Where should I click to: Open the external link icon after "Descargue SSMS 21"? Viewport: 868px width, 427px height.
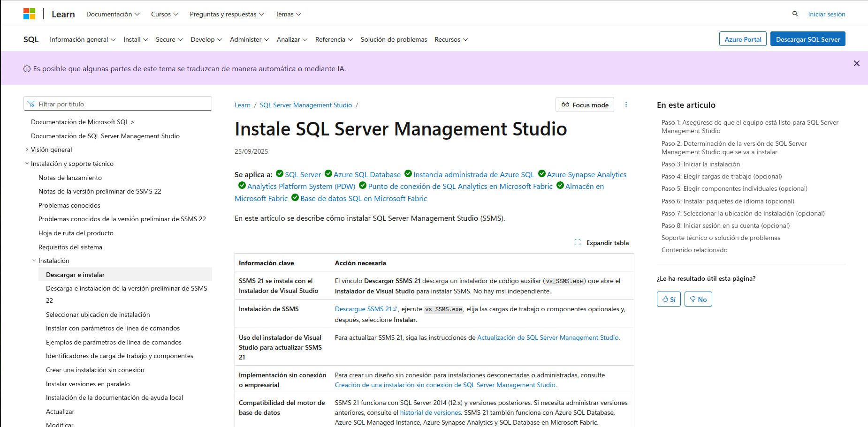[x=395, y=308]
